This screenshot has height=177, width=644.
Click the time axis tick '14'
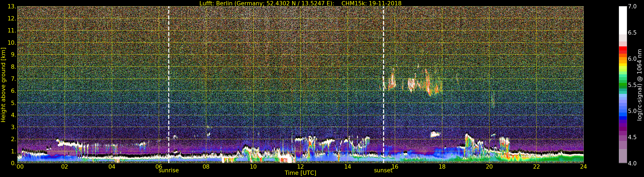(347, 167)
